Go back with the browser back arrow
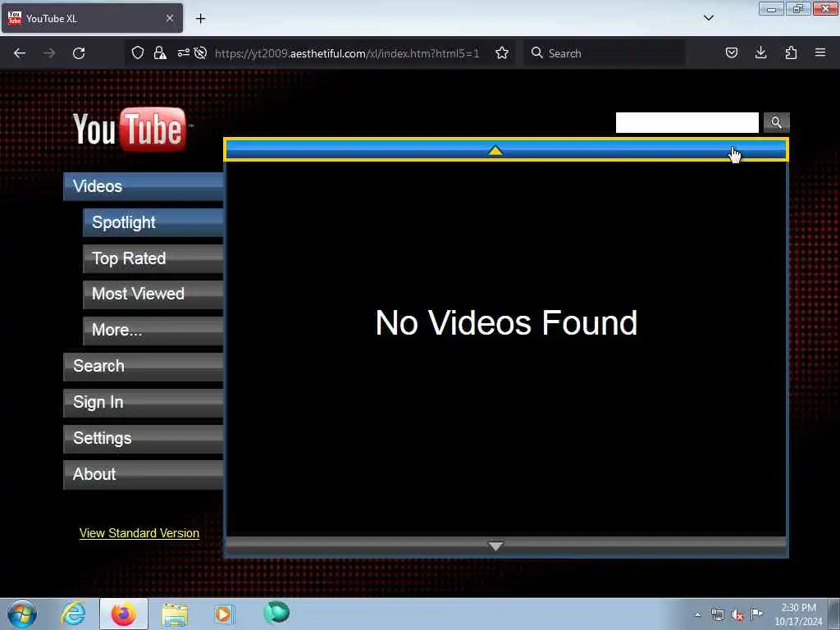The width and height of the screenshot is (840, 630). (20, 53)
